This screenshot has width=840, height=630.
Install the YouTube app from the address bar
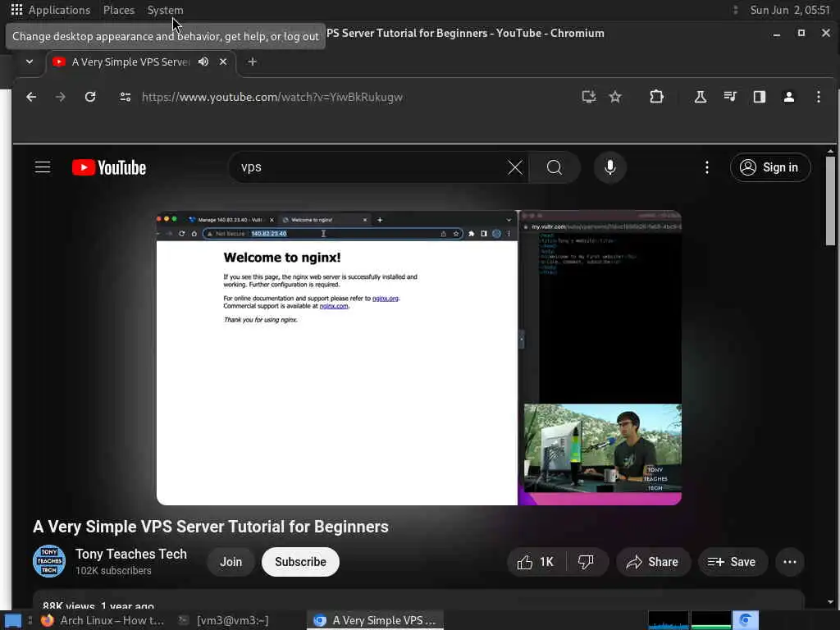click(x=589, y=97)
